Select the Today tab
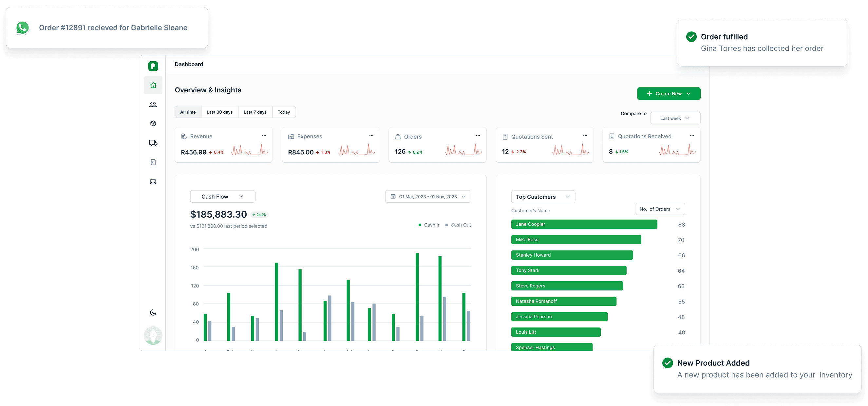This screenshot has height=406, width=868. [x=284, y=112]
